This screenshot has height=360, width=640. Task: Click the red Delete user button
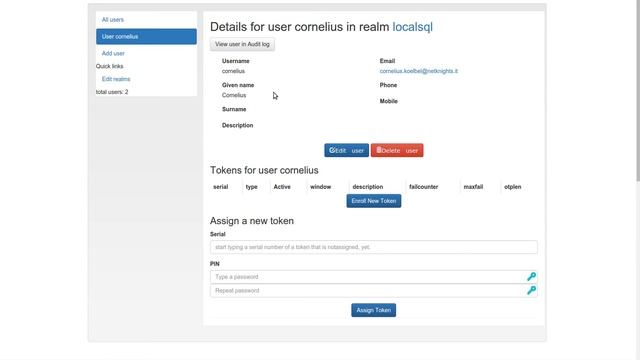pyautogui.click(x=397, y=150)
